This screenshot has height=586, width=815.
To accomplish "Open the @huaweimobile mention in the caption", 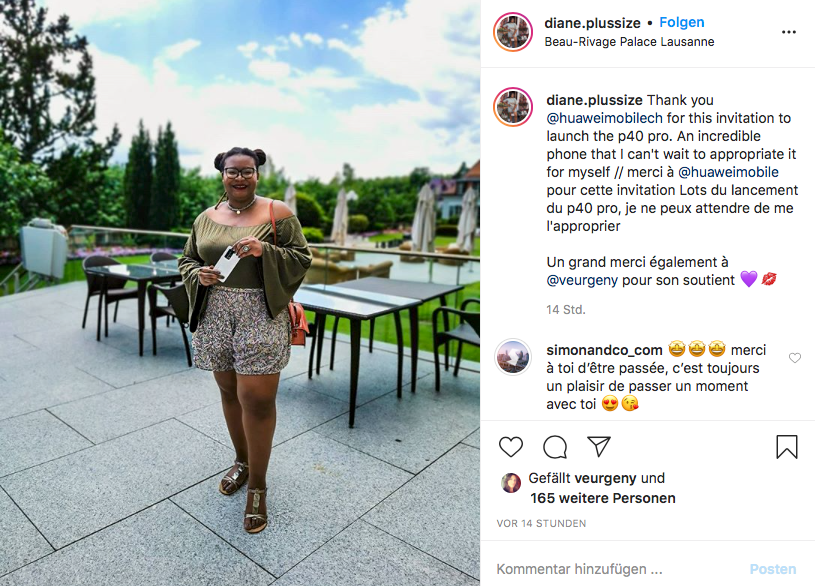I will click(x=728, y=172).
